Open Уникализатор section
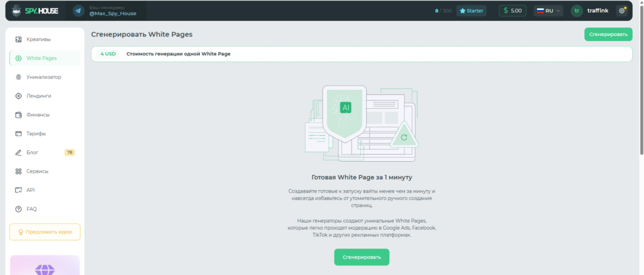644x275 pixels. 45,77
